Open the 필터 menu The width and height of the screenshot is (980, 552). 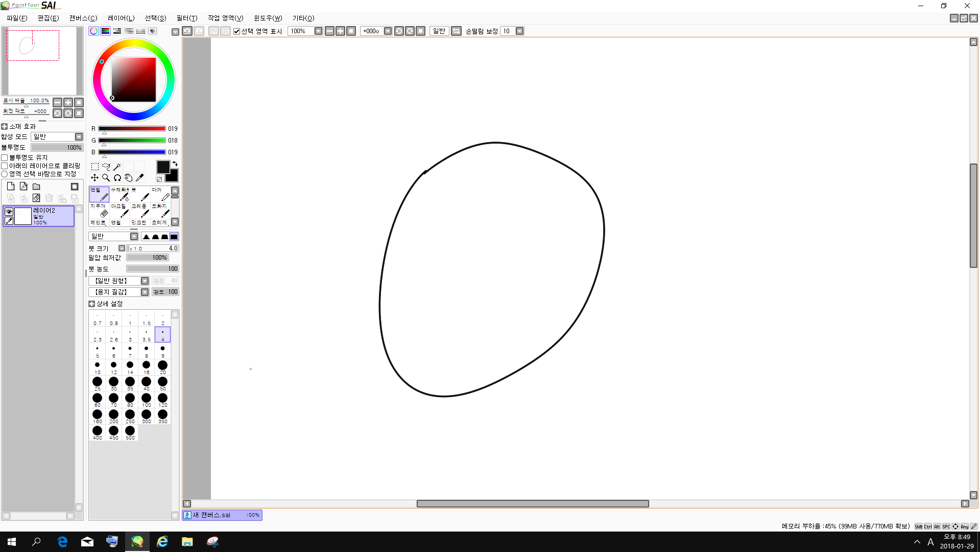(x=186, y=18)
